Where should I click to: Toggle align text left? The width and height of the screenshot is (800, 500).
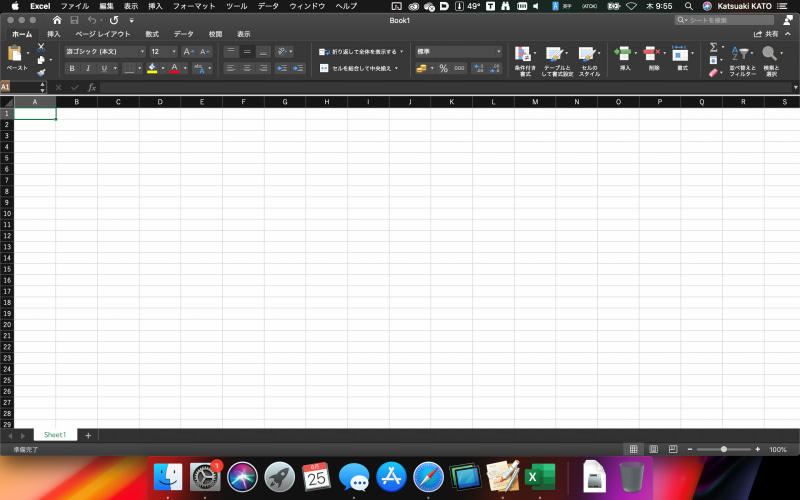click(x=231, y=68)
